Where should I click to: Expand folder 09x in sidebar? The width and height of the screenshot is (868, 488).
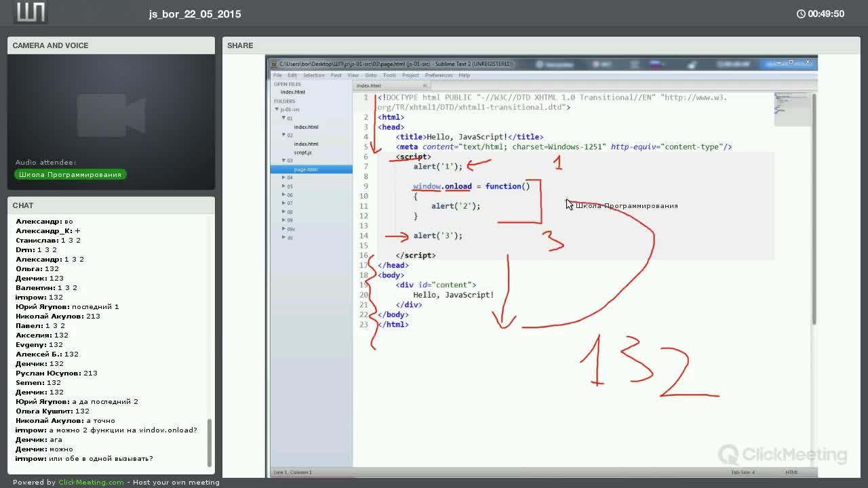[283, 228]
